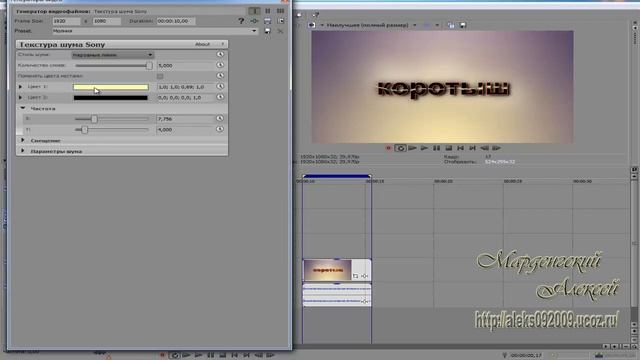Viewport: 640px width, 360px height.
Task: Click Record button under preview
Action: coord(389,148)
